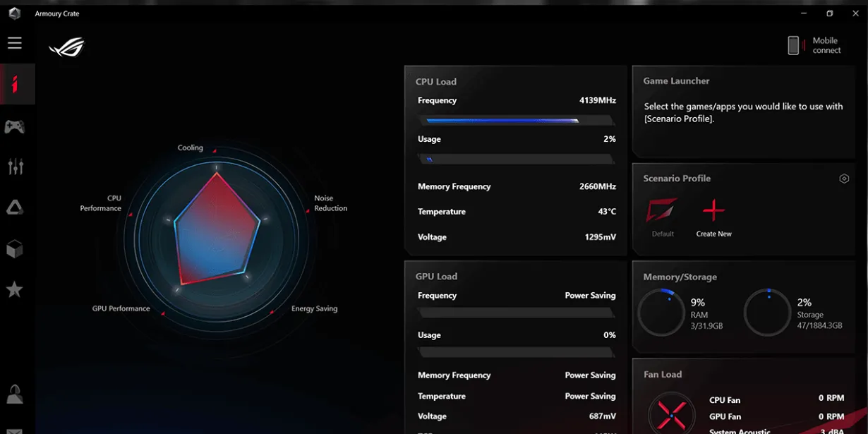Click the Cooling label on radar chart
868x434 pixels.
coord(191,148)
